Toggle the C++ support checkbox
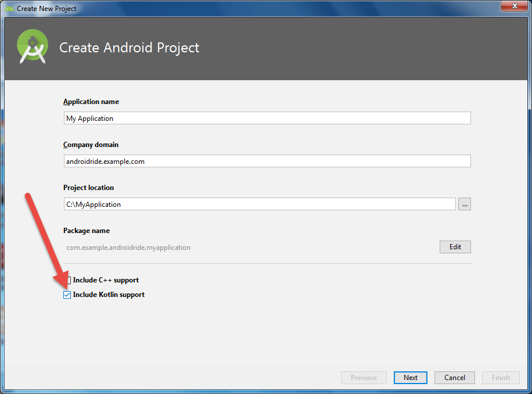The height and width of the screenshot is (394, 532). 67,280
